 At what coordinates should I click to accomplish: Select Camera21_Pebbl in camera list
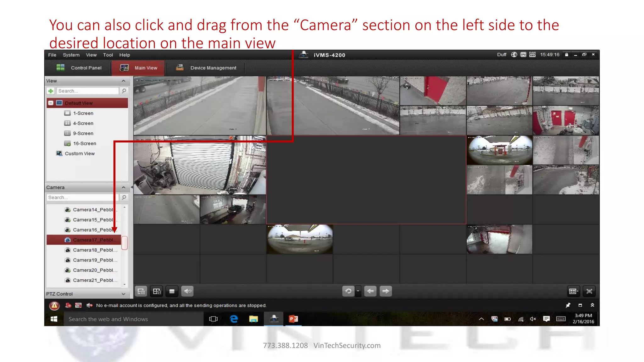[84, 280]
